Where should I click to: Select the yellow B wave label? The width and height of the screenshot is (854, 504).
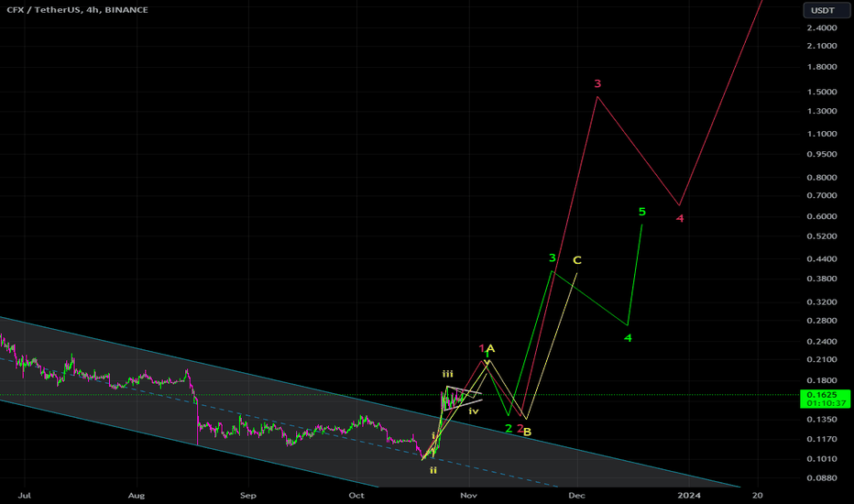click(x=527, y=433)
